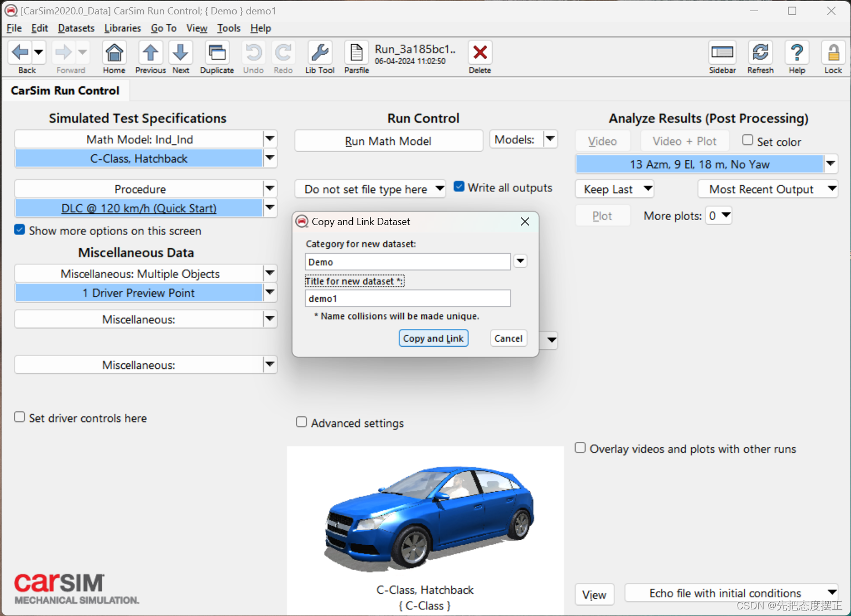Screen dimensions: 851x616
Task: Expand the Procedure dropdown arrow
Action: 270,189
